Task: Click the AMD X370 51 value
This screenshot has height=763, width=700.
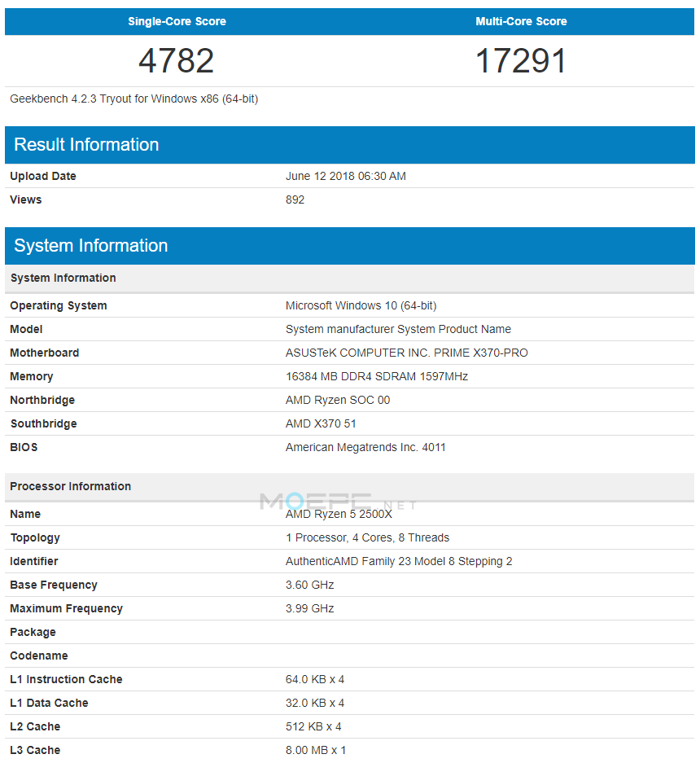Action: 321,423
